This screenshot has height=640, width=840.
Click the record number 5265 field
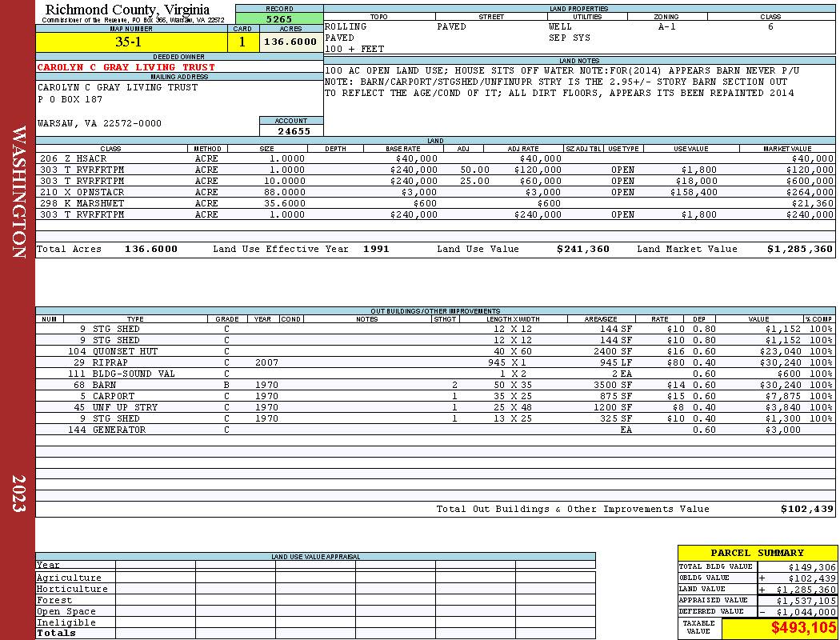pyautogui.click(x=279, y=19)
